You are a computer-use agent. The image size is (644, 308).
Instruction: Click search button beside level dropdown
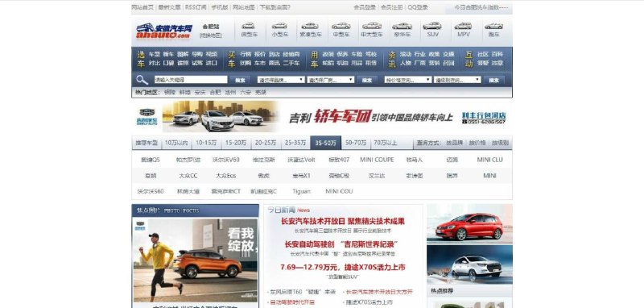point(493,80)
